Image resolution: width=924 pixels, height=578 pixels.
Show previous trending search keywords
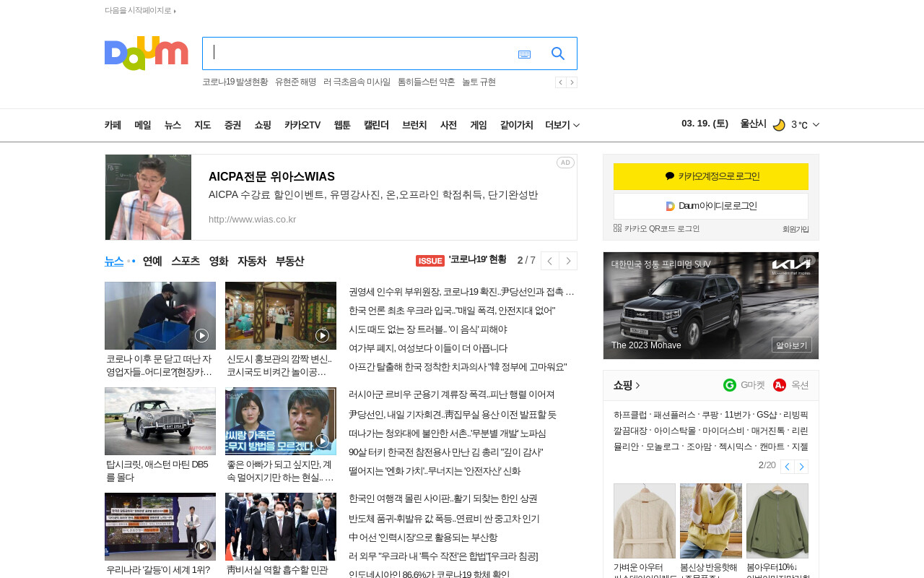(560, 82)
